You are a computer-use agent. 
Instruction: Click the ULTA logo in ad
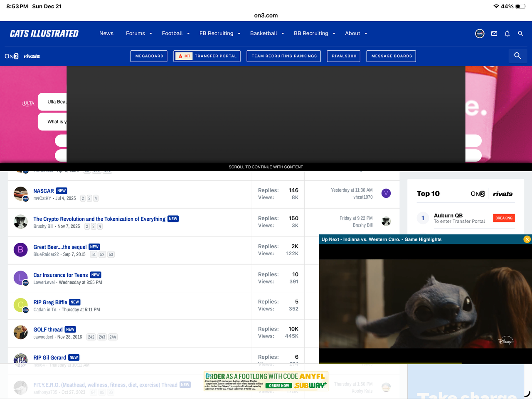[x=28, y=103]
